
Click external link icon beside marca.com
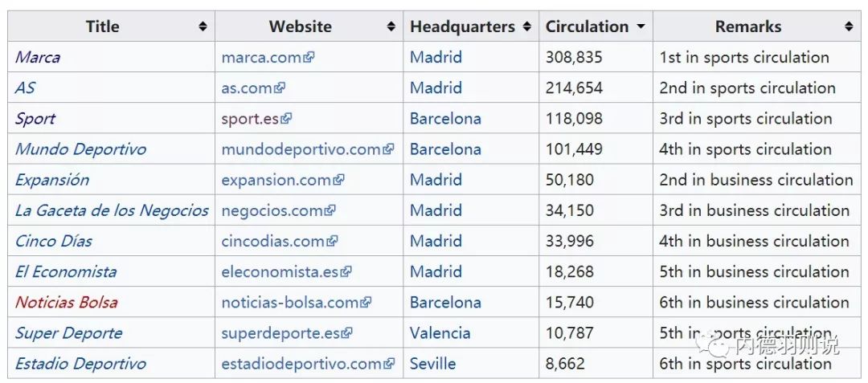[x=309, y=57]
